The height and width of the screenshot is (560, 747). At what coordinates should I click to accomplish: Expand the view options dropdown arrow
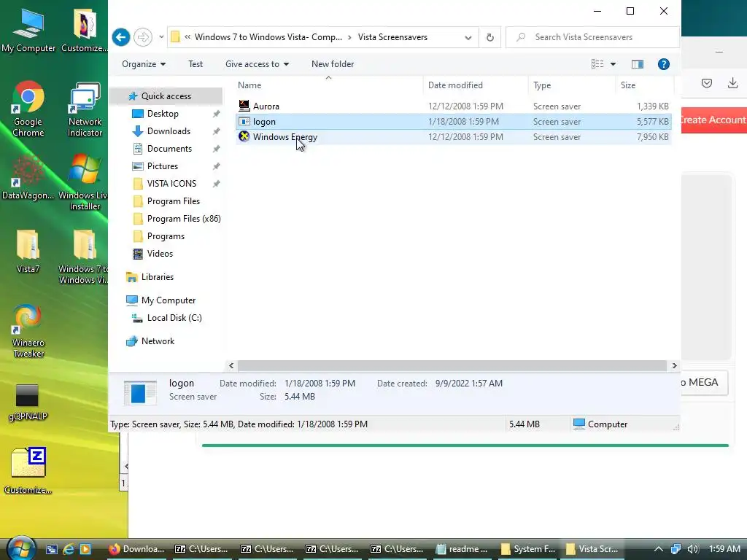pos(613,64)
